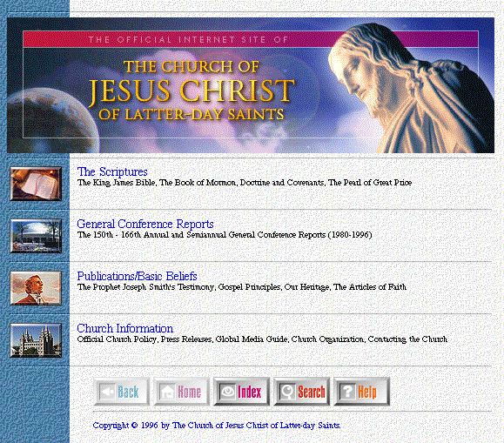Follow the Publications/Basic Beliefs link
504x443 pixels.
[x=137, y=276]
